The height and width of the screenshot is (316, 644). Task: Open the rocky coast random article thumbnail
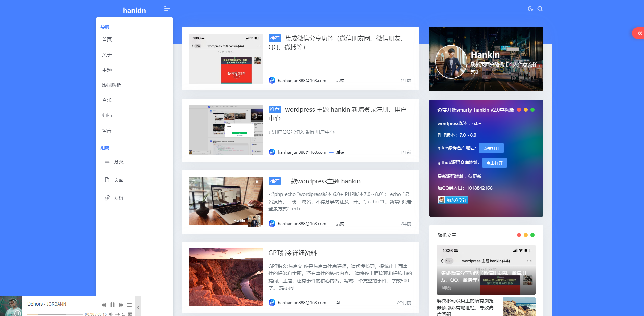coord(519,307)
